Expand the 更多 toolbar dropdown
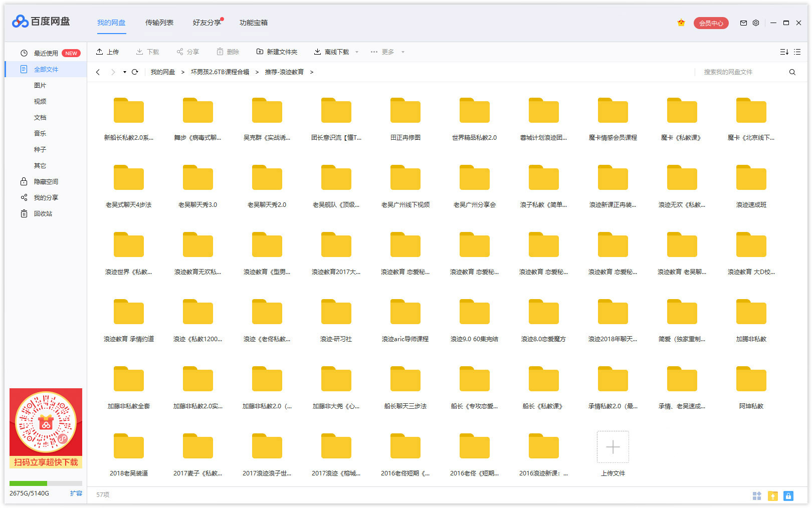 point(402,52)
